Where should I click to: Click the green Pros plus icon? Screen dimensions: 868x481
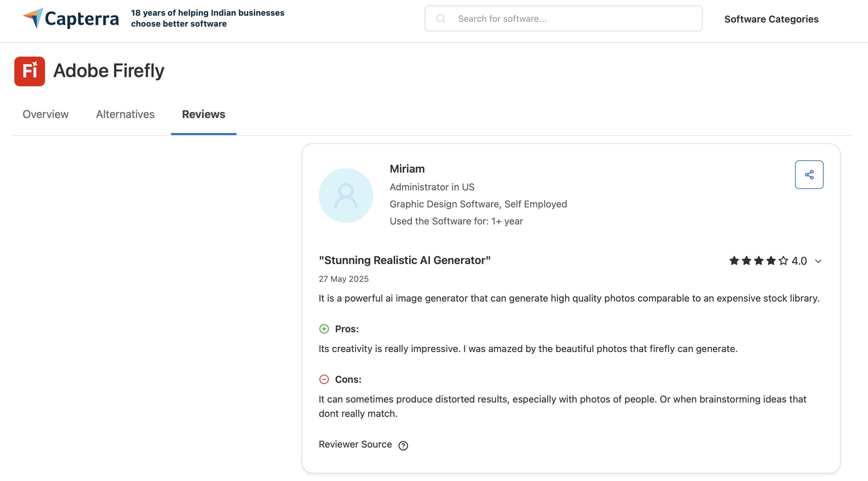[324, 329]
